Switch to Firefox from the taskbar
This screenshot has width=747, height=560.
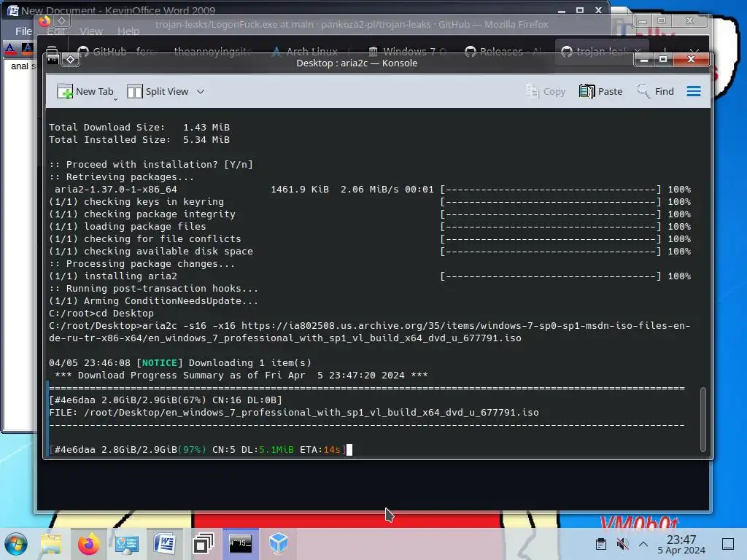(88, 544)
